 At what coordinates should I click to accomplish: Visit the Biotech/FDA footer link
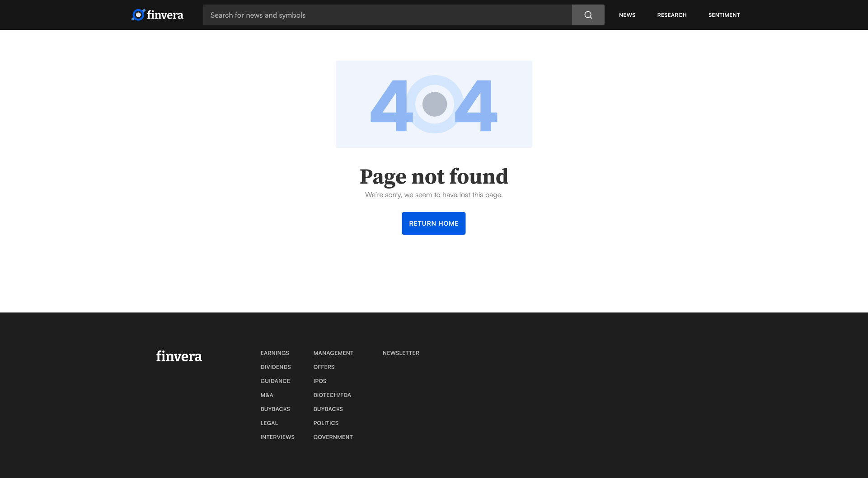pos(332,395)
